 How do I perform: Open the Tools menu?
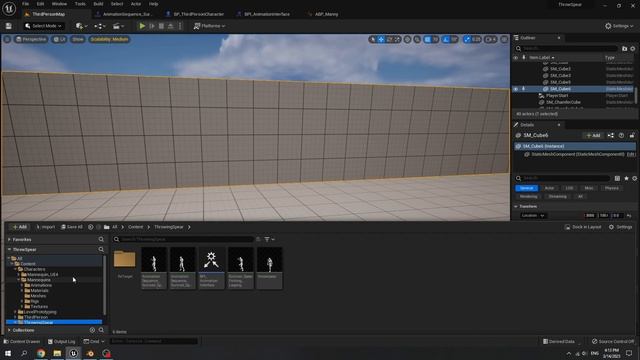tap(80, 4)
